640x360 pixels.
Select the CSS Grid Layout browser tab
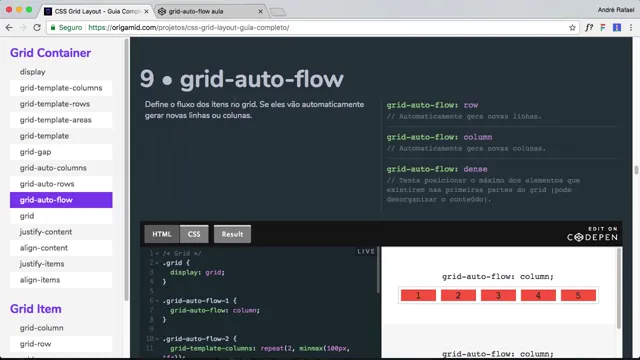[x=97, y=11]
